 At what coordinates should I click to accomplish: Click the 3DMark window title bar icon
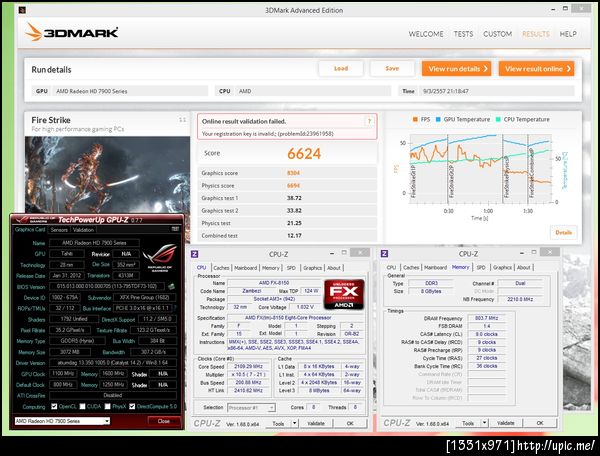tap(22, 10)
